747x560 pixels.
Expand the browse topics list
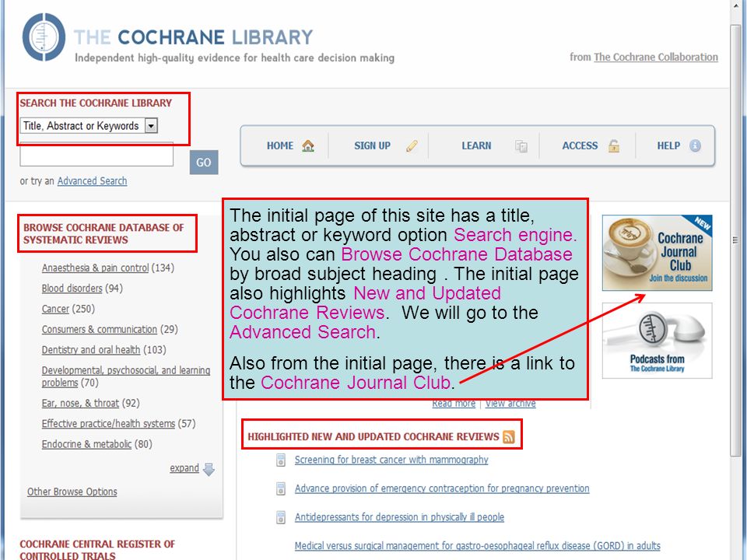point(184,468)
